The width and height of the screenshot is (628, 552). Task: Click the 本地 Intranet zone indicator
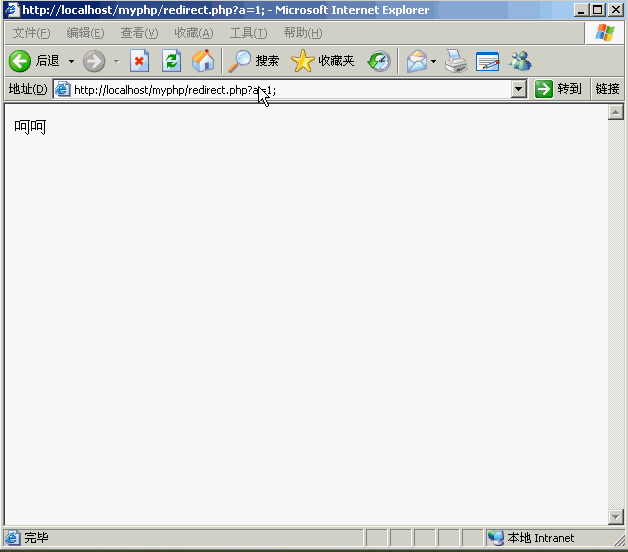[540, 538]
